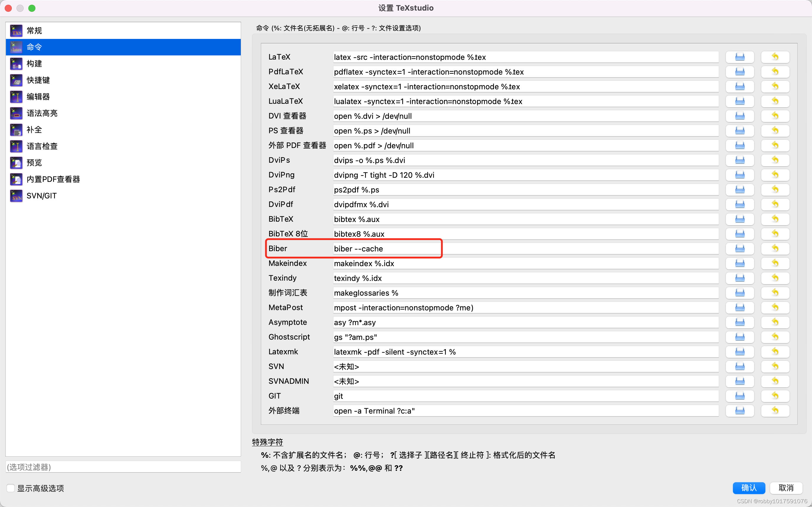Click the 取消 button to cancel
The width and height of the screenshot is (812, 507).
pos(787,488)
